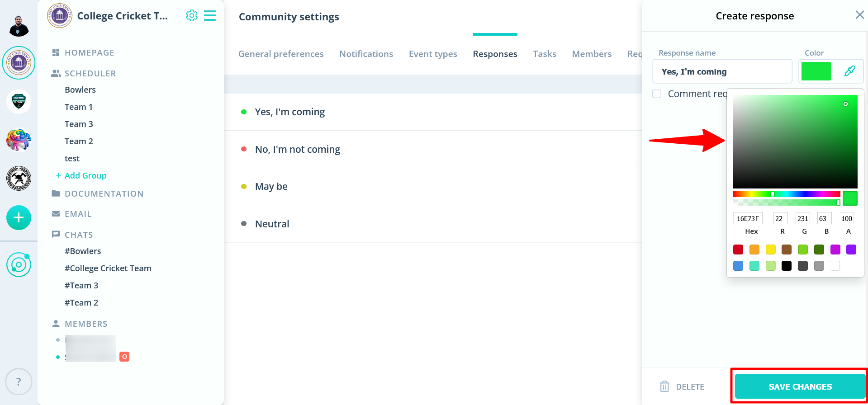868x405 pixels.
Task: Click the eyedropper color picker icon
Action: tap(850, 71)
